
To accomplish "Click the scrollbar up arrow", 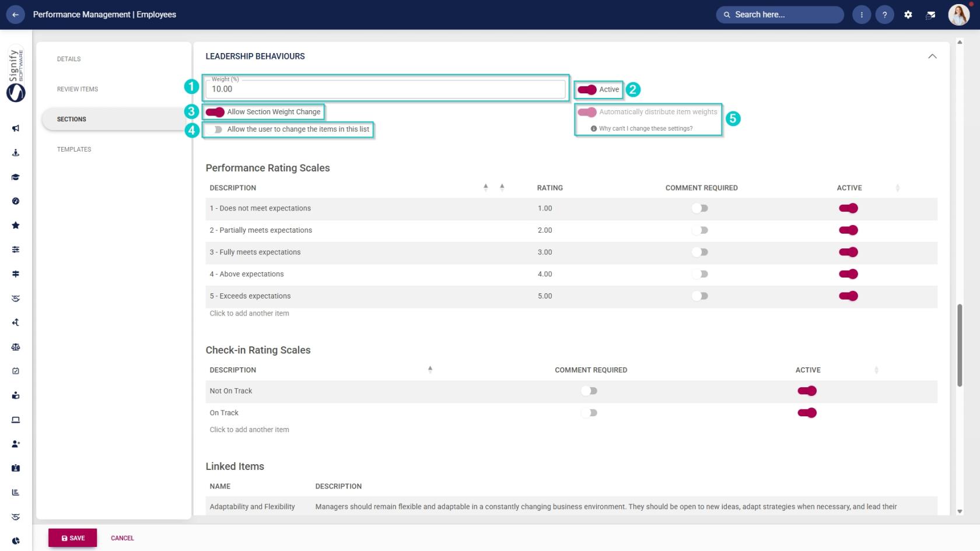I will point(960,42).
